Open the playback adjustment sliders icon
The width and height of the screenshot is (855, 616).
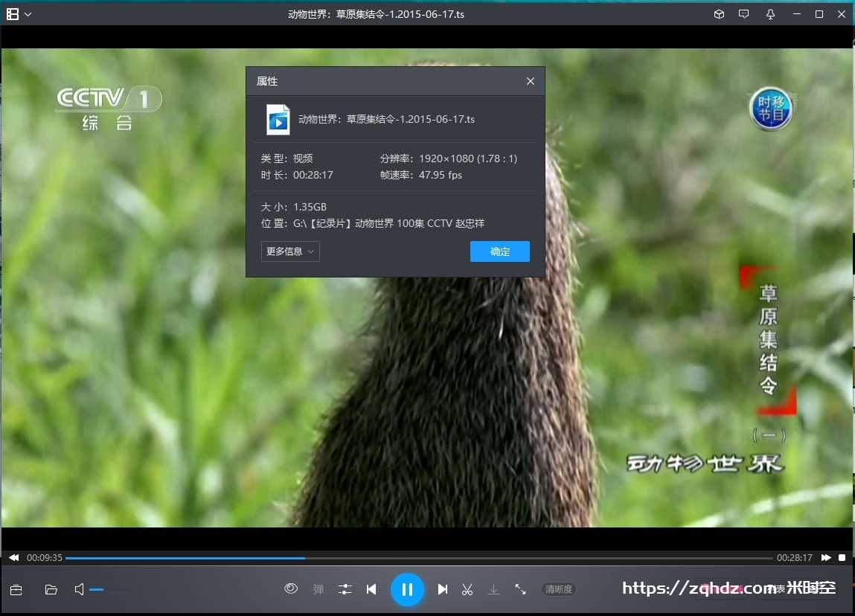pos(345,590)
